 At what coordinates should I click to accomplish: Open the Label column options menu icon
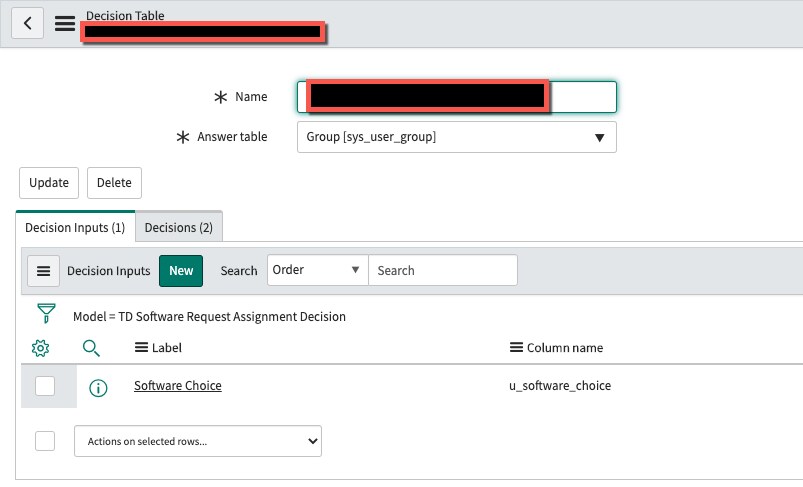point(141,348)
